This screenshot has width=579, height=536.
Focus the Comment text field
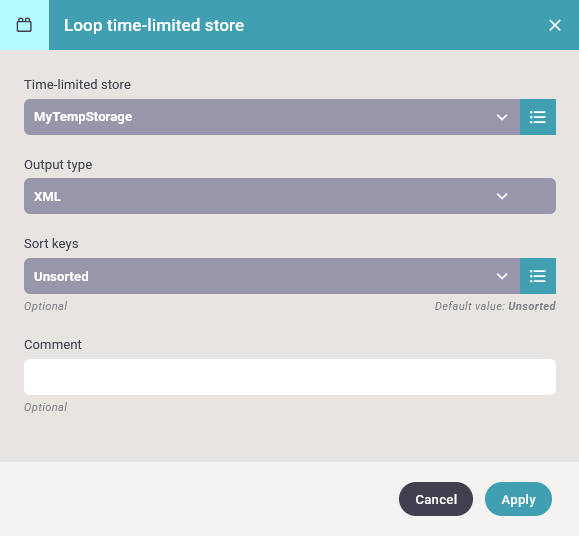(290, 377)
